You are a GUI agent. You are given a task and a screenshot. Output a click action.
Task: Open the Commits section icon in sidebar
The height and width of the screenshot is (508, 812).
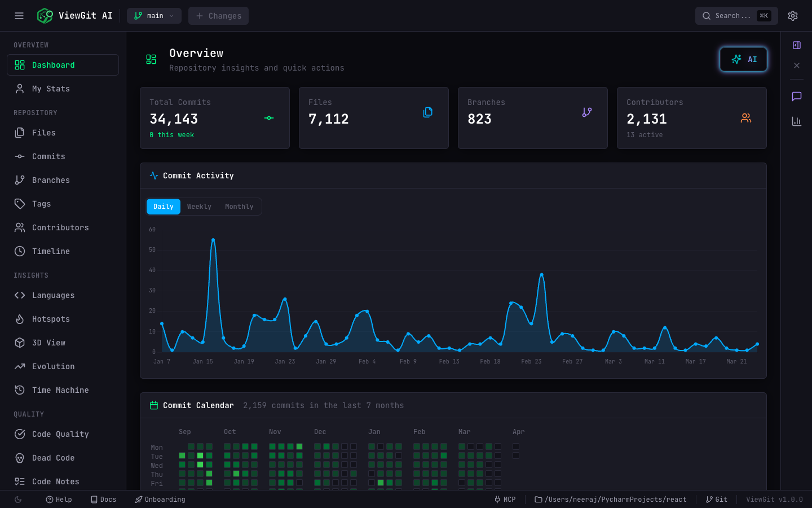(x=19, y=156)
